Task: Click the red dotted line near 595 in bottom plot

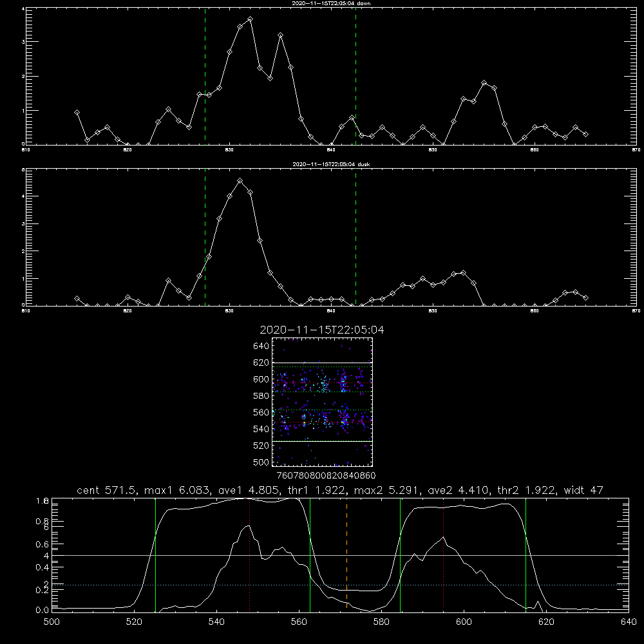Action: [x=443, y=554]
